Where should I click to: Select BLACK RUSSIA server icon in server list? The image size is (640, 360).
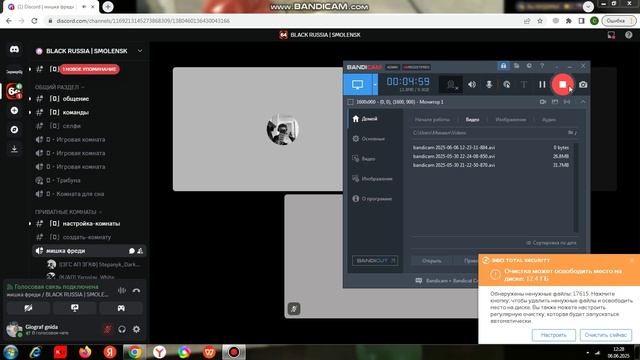pyautogui.click(x=14, y=91)
